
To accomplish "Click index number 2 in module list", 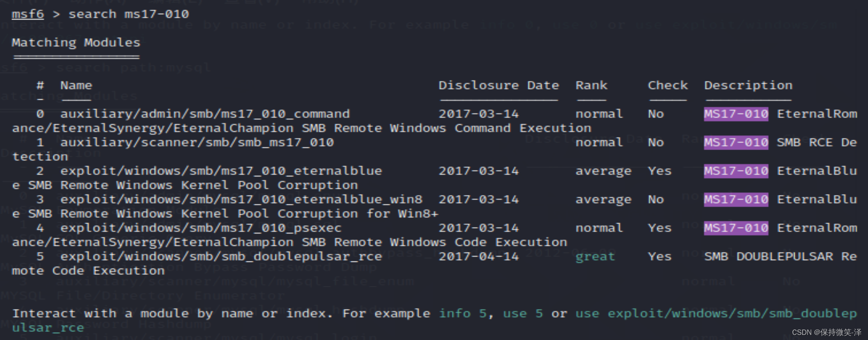I will click(40, 171).
